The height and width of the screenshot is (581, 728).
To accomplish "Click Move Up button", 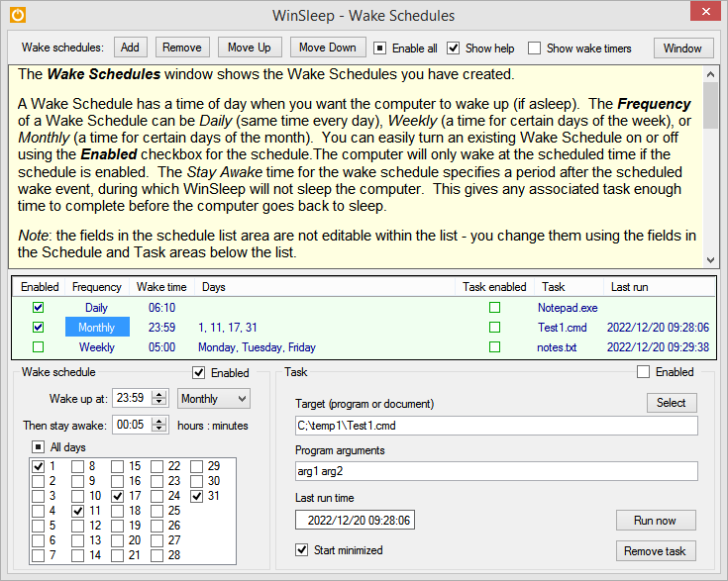I will pyautogui.click(x=250, y=48).
